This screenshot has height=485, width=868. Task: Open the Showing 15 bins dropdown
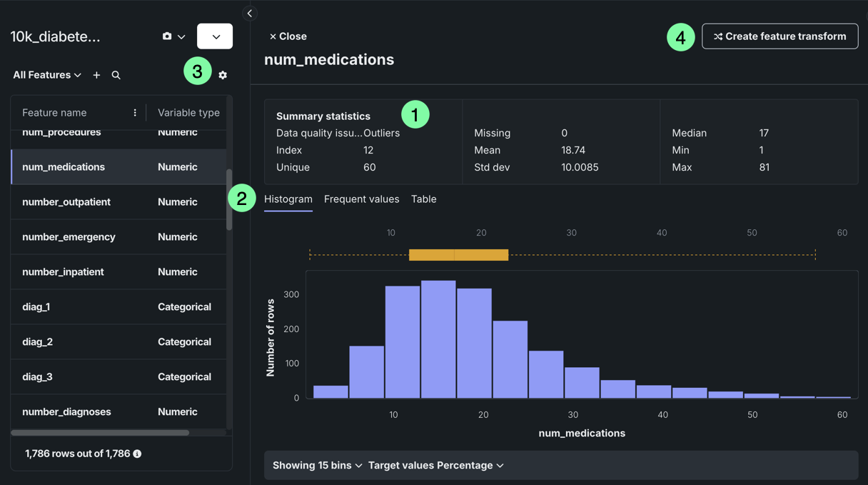tap(317, 465)
